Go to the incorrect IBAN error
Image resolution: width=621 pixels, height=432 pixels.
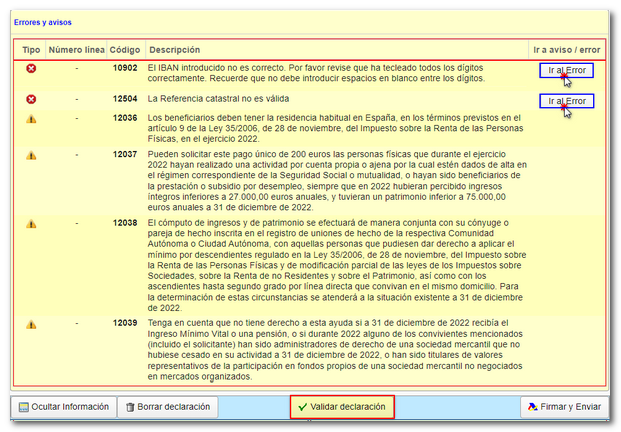tap(566, 70)
